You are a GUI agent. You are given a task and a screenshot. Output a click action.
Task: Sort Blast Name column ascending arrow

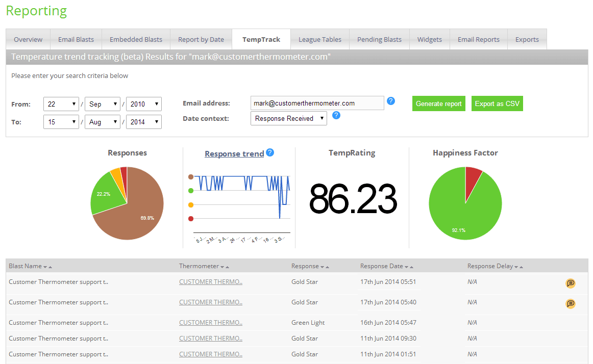pyautogui.click(x=51, y=267)
